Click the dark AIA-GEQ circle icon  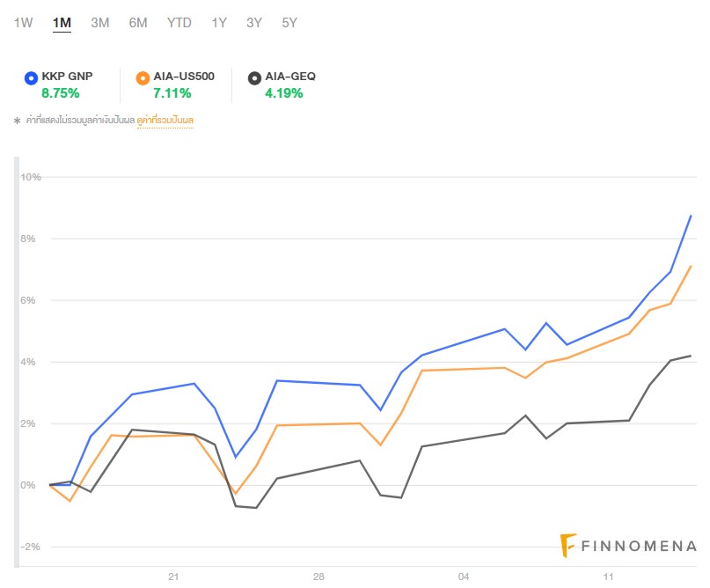pos(254,77)
